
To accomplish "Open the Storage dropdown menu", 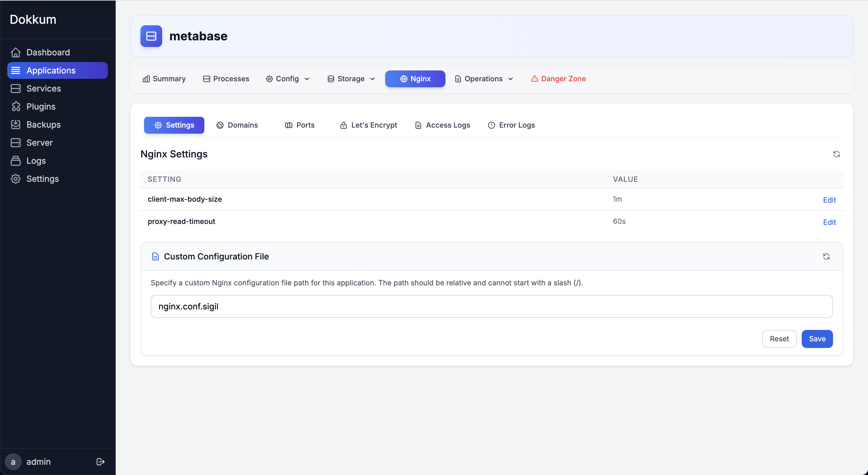I will coord(351,79).
